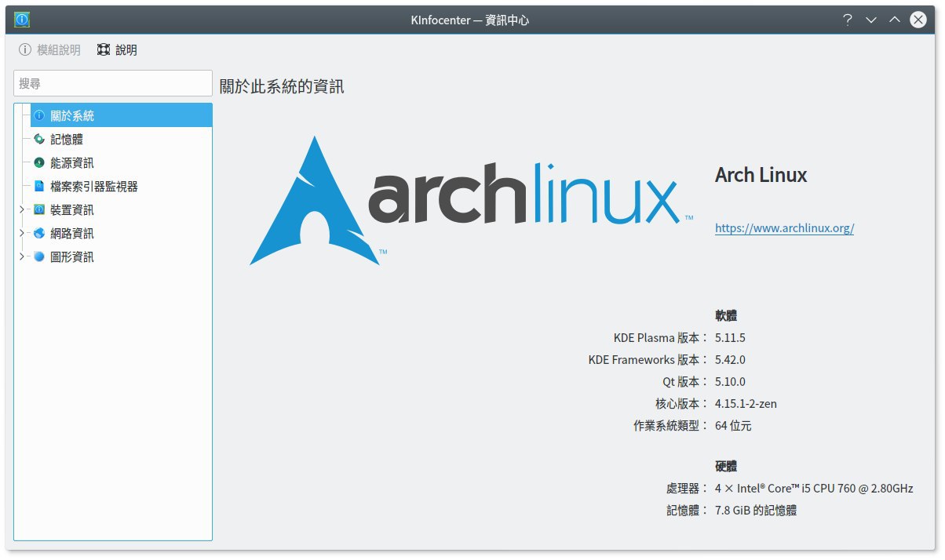Screen dimensions: 945x560
Task: Close the KInfocenter window
Action: click(x=918, y=20)
